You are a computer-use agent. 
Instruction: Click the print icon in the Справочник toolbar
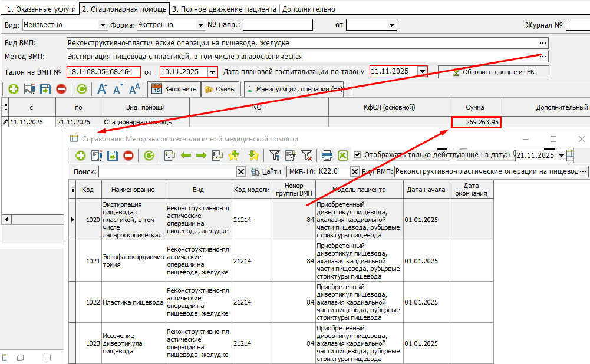[x=327, y=155]
